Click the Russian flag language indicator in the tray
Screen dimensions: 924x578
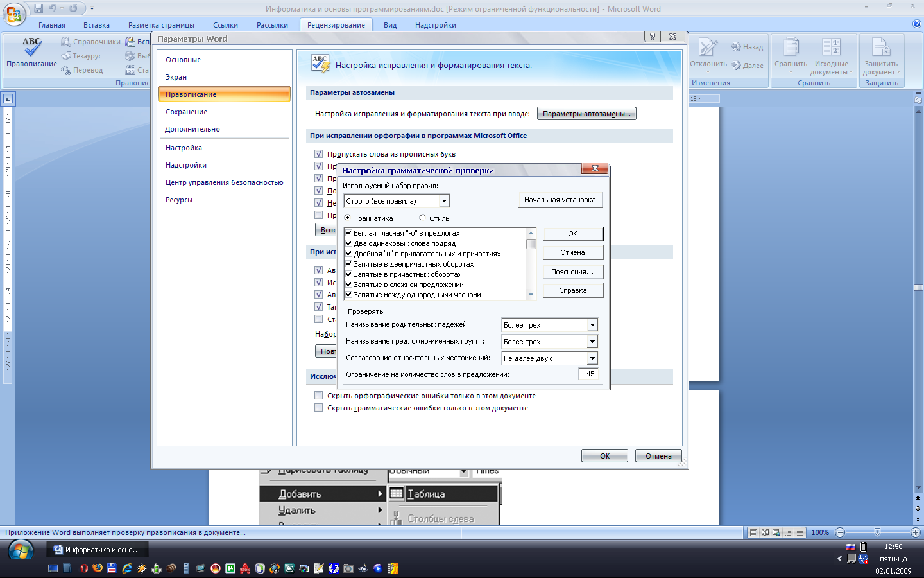click(851, 547)
